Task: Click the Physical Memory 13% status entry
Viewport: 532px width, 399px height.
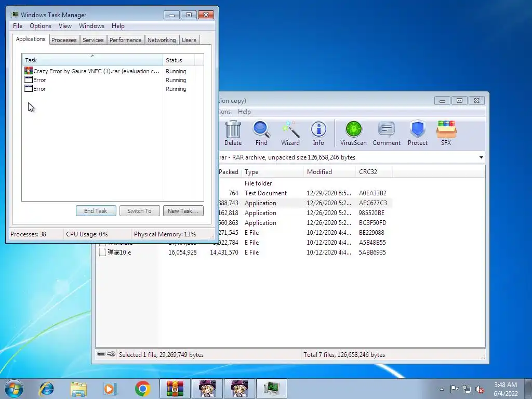Action: pos(165,234)
